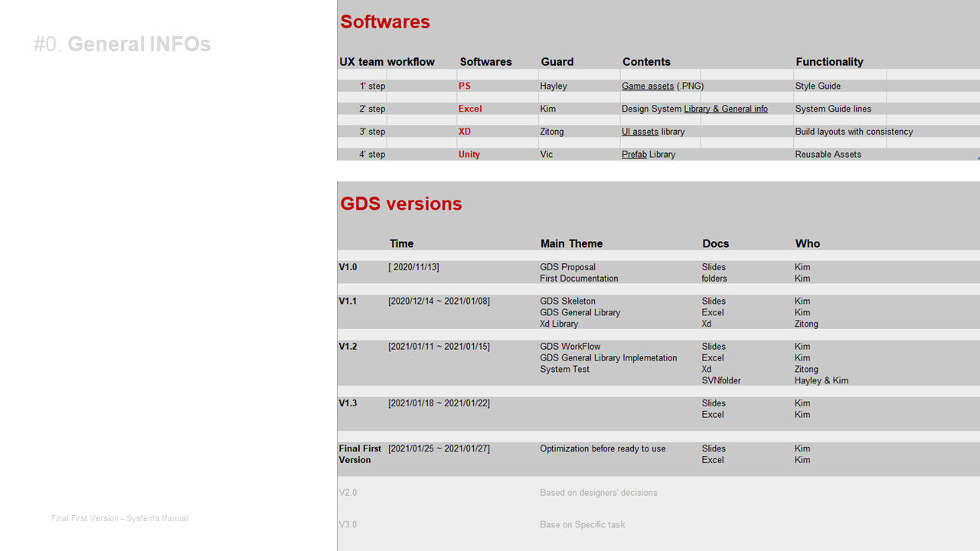Open the underlined "Game assets" link

pyautogui.click(x=648, y=86)
